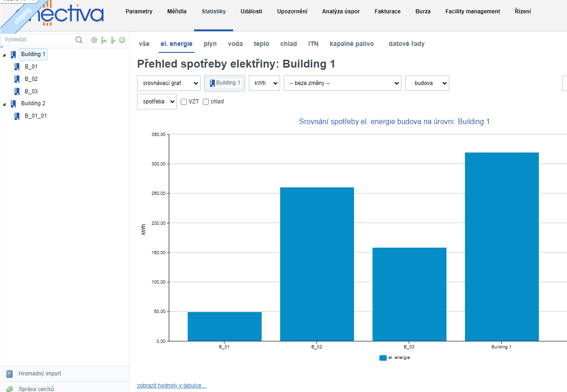Switch to the plyn tab
567x392 pixels.
click(210, 44)
